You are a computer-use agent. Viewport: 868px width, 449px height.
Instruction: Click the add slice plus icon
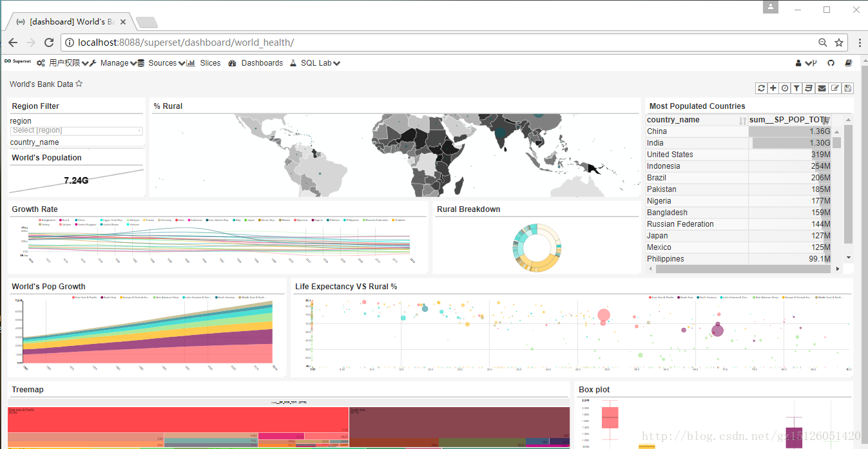click(773, 88)
